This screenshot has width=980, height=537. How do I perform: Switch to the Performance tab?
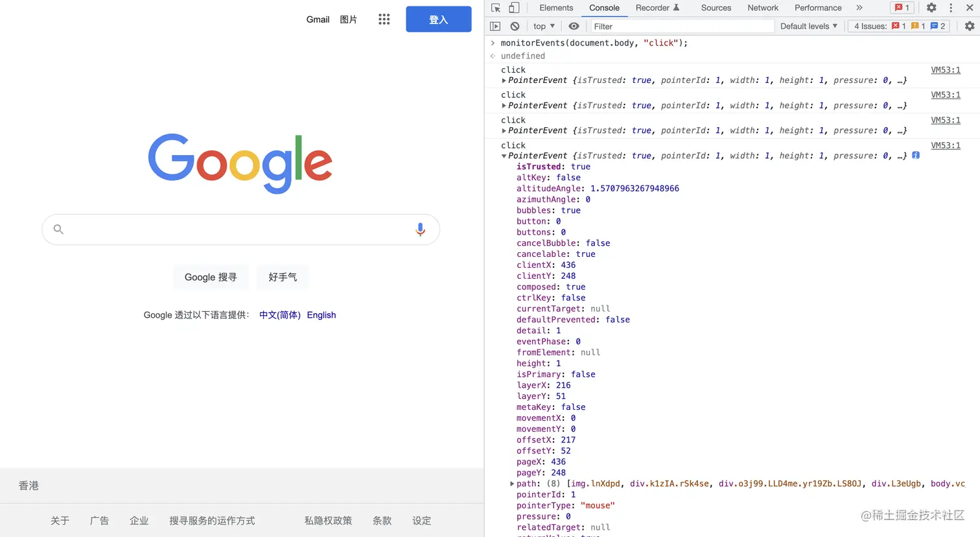coord(818,8)
